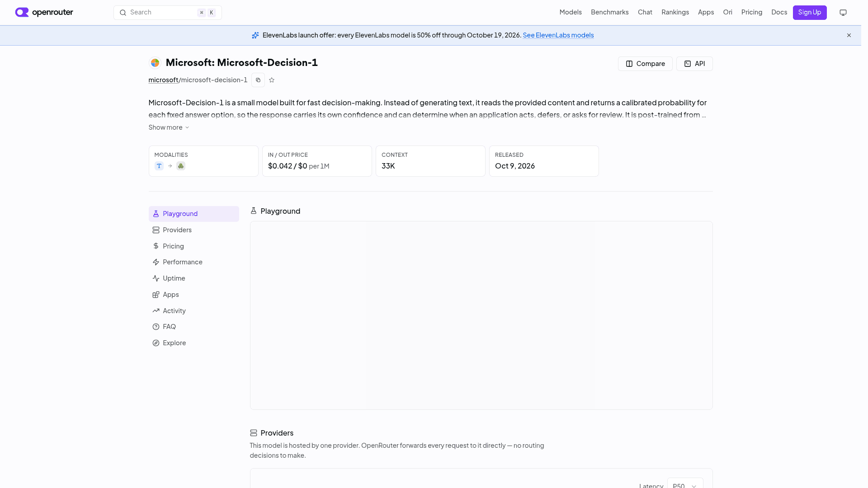This screenshot has height=488, width=868.
Task: Open the microsoft author link
Action: (x=163, y=80)
